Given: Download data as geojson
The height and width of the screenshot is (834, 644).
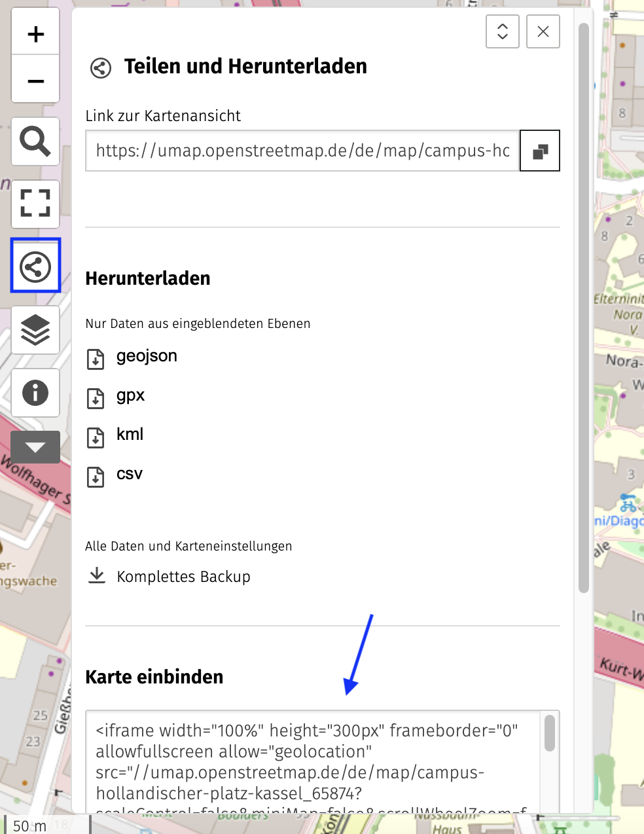Looking at the screenshot, I should (146, 357).
